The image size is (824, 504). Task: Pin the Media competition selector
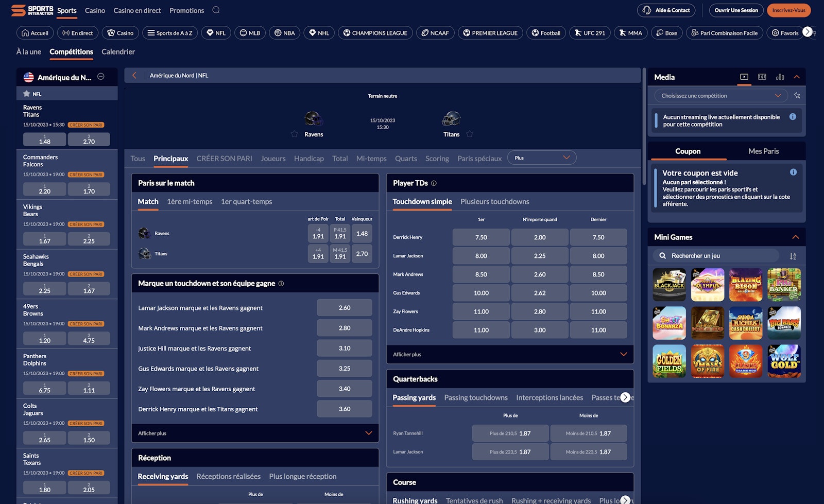coord(797,96)
